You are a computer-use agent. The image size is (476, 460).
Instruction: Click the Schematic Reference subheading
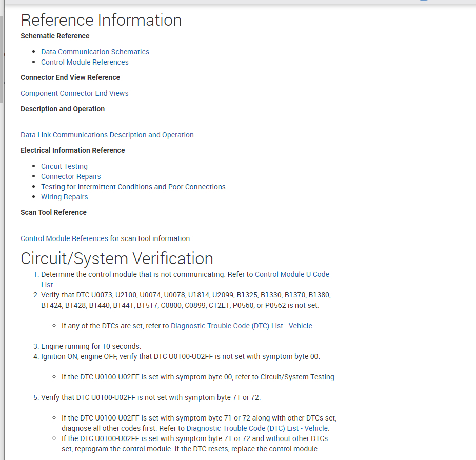coord(55,36)
